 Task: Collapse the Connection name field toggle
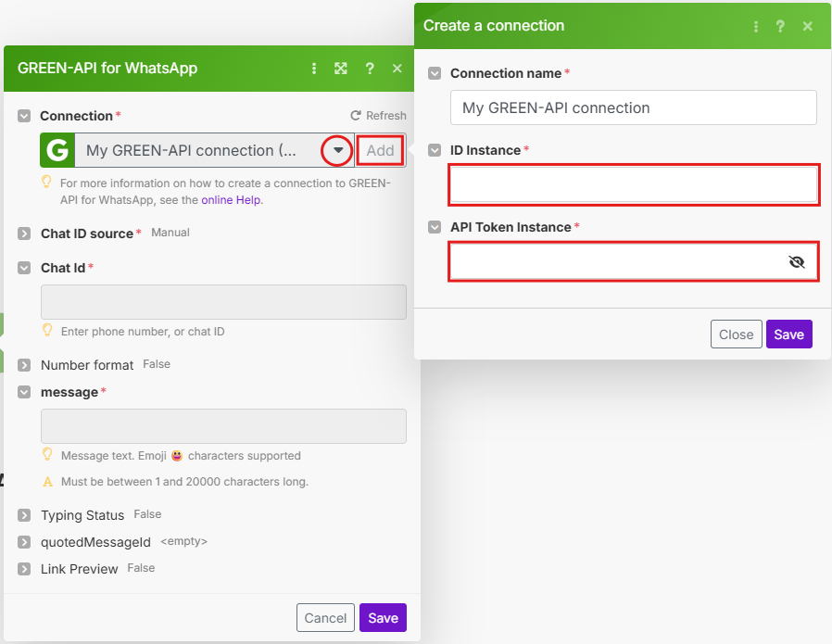[x=435, y=73]
